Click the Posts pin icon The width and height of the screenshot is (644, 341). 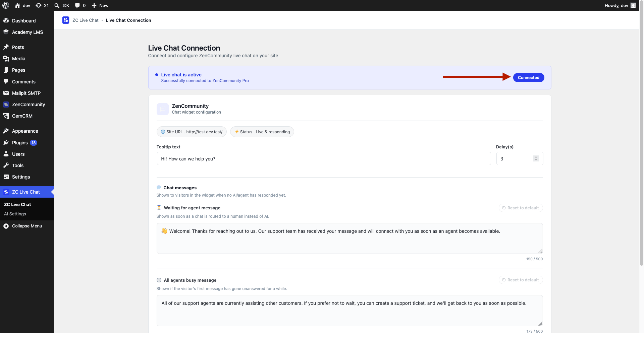(6, 47)
